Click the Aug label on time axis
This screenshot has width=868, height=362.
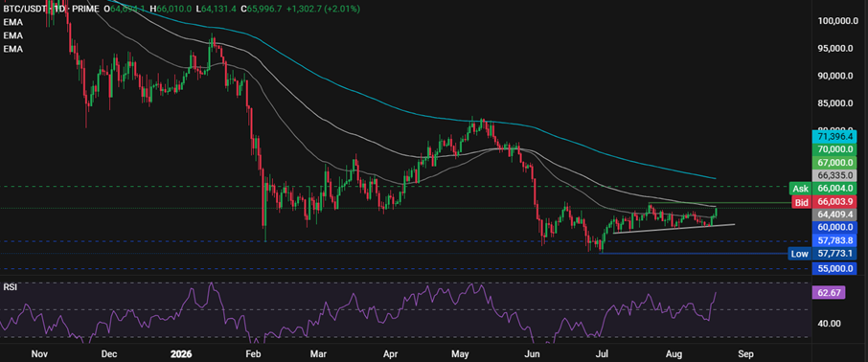coord(674,353)
